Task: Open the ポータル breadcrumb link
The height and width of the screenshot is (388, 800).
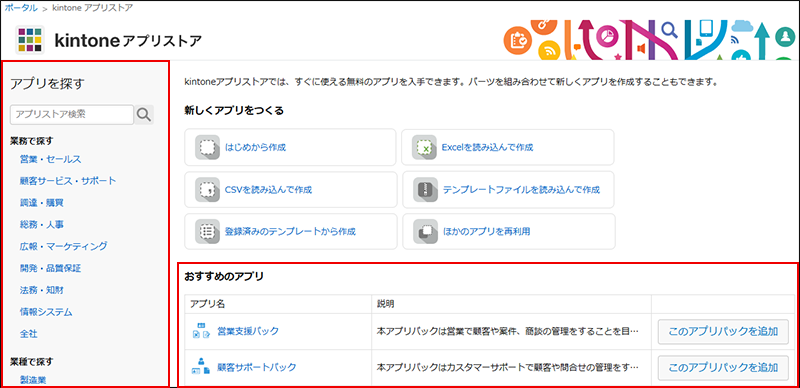Action: point(21,8)
